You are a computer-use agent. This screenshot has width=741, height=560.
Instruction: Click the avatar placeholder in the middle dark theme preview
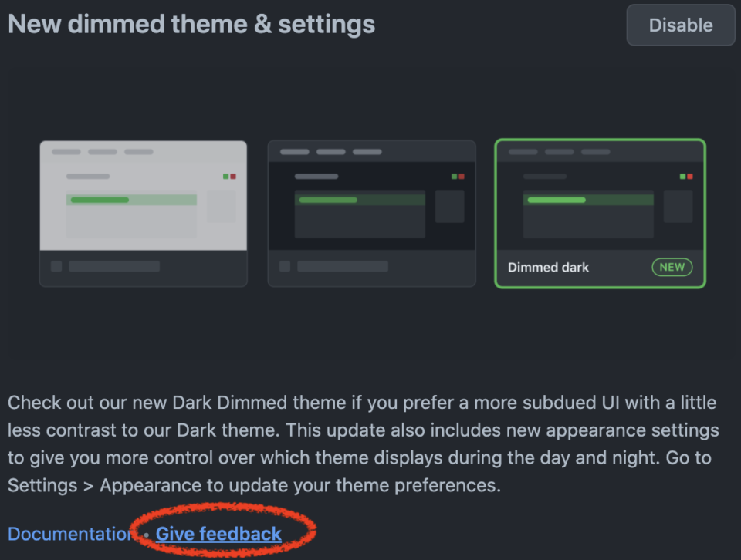[285, 266]
